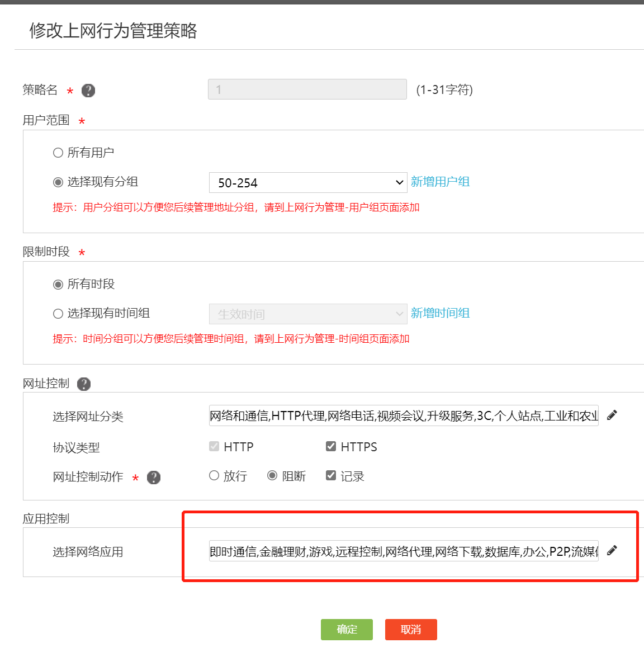Select the 阻断 action radio button
The image size is (644, 652).
click(272, 475)
